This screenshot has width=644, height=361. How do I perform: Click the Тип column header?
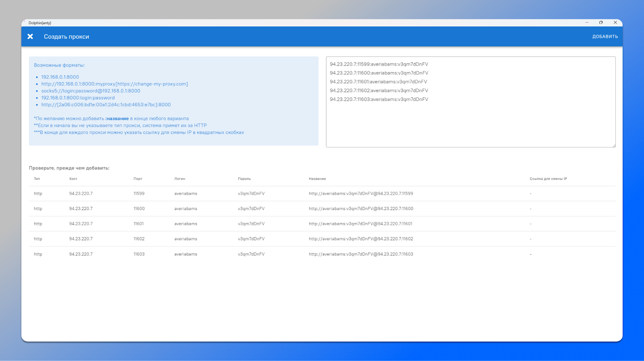pyautogui.click(x=37, y=179)
